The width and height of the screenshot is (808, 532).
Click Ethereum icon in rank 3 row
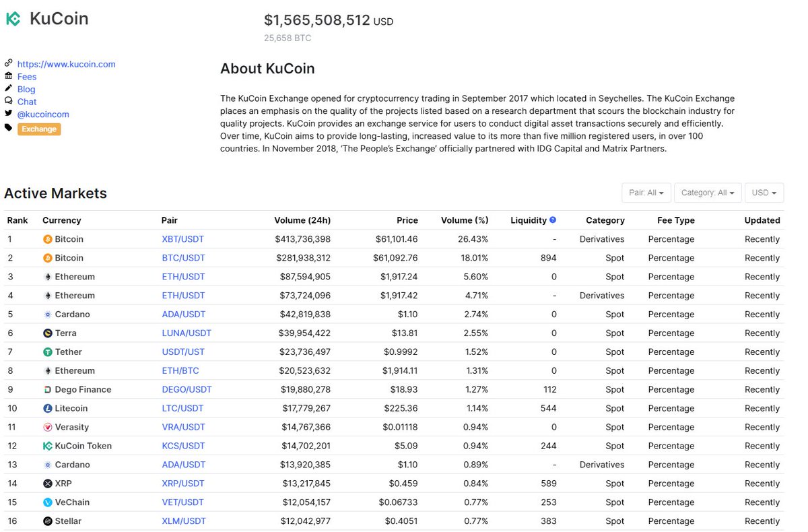pyautogui.click(x=47, y=277)
